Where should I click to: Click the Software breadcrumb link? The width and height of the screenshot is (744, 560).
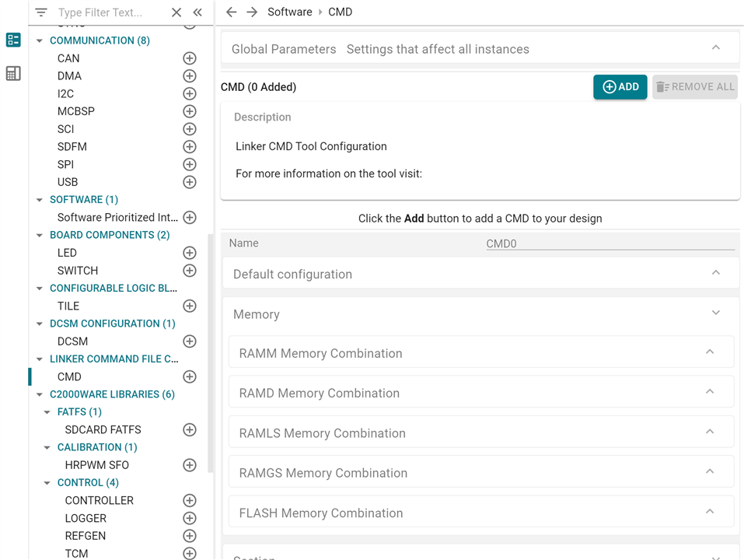pos(290,12)
